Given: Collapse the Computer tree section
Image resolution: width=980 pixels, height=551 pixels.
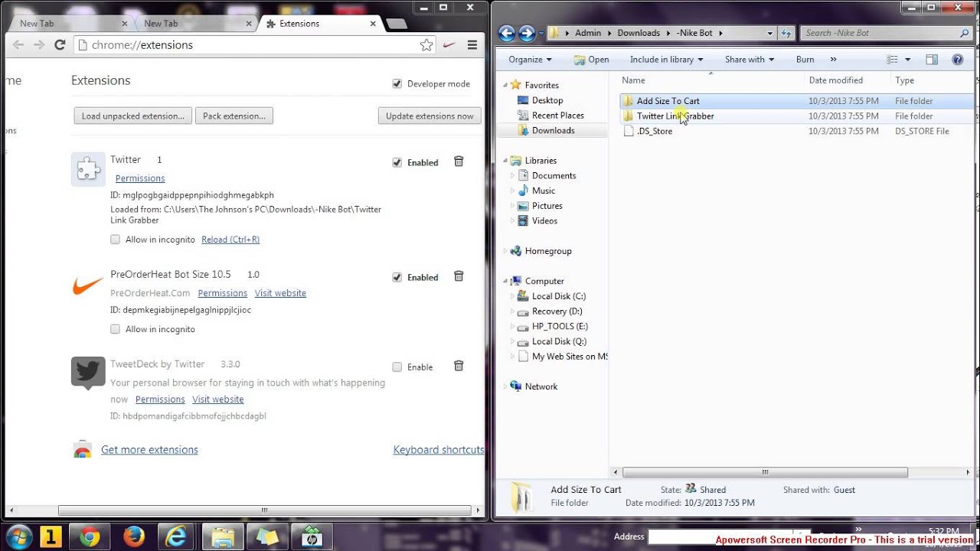Looking at the screenshot, I should coord(505,281).
